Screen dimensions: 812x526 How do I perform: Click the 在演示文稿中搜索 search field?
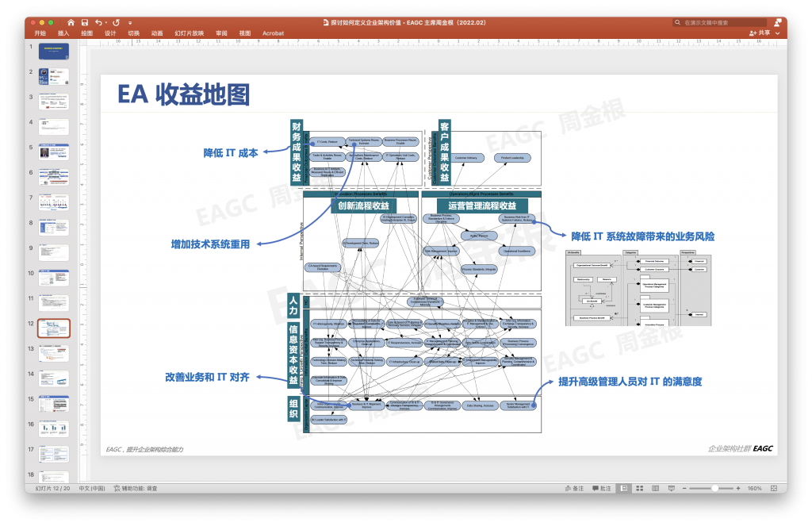tap(720, 22)
